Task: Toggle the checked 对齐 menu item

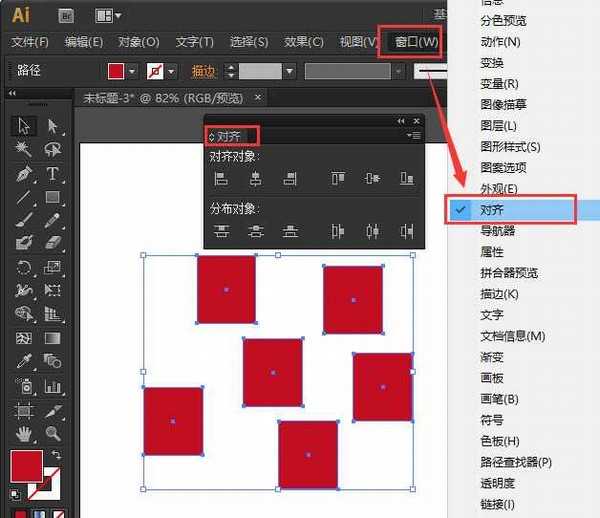Action: 524,210
